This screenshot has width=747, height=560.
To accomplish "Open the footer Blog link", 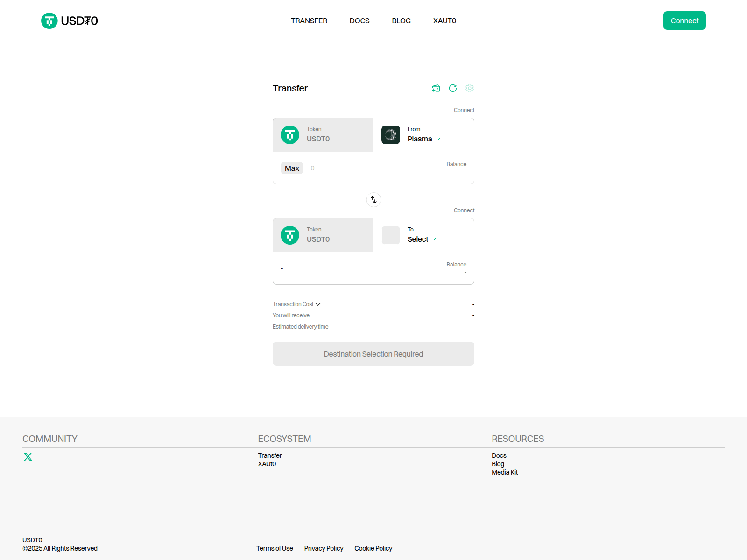I will click(x=498, y=464).
